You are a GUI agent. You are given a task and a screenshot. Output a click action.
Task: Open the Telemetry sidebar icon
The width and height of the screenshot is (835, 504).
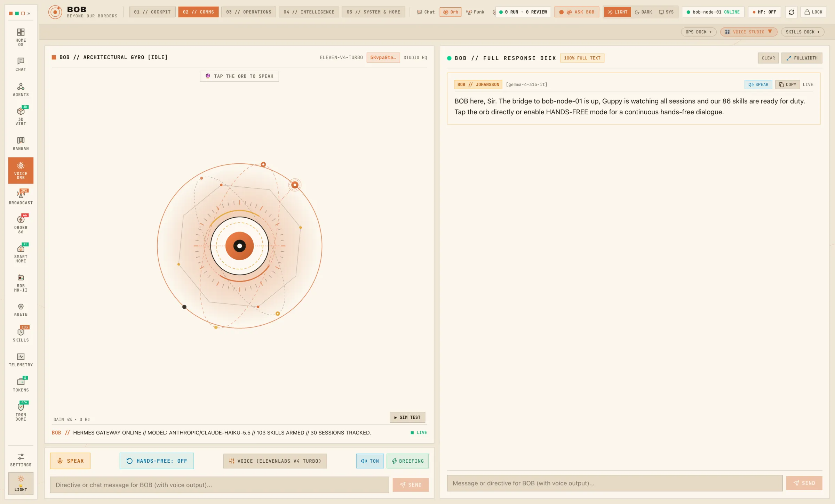(21, 360)
